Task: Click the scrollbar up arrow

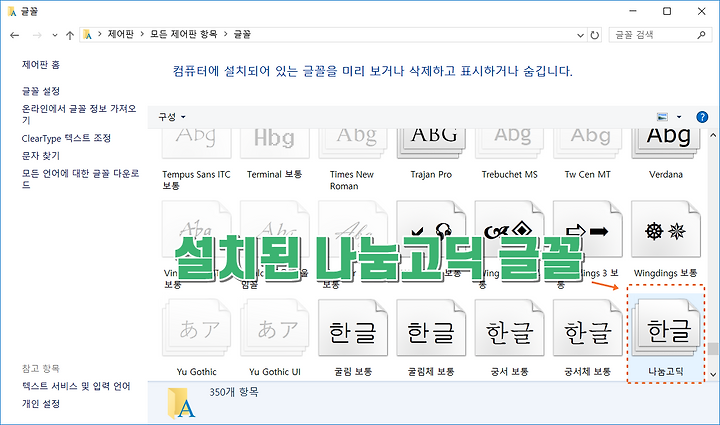Action: coord(713,135)
